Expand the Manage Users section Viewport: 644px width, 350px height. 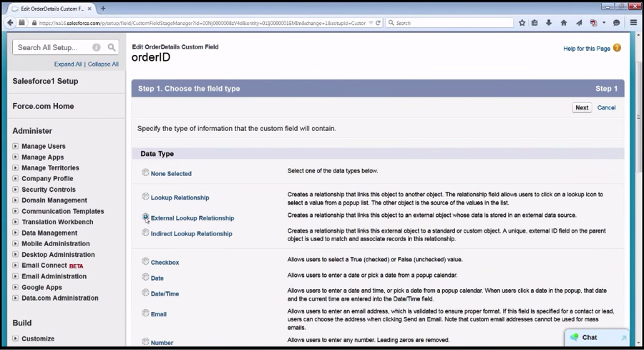point(15,146)
